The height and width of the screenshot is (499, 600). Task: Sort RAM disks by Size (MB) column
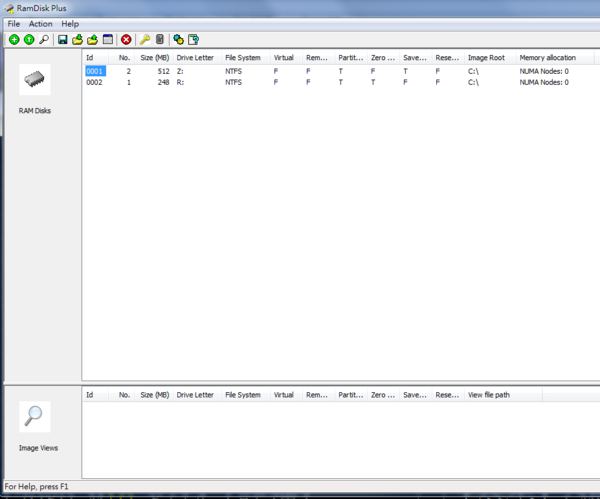click(154, 58)
